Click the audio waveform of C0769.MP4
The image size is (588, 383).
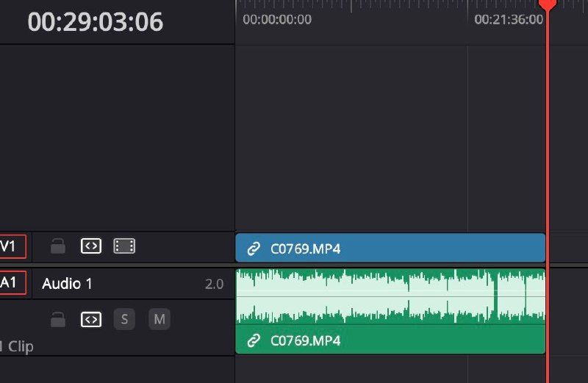pyautogui.click(x=390, y=297)
